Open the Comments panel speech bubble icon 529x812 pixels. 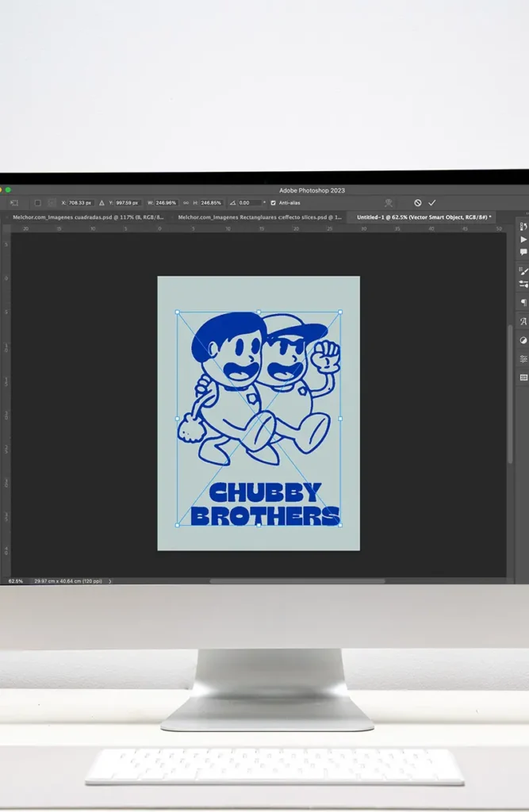pos(523,252)
